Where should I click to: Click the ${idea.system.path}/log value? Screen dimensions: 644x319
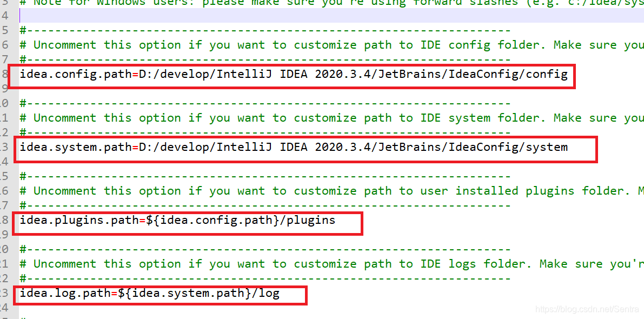point(199,294)
